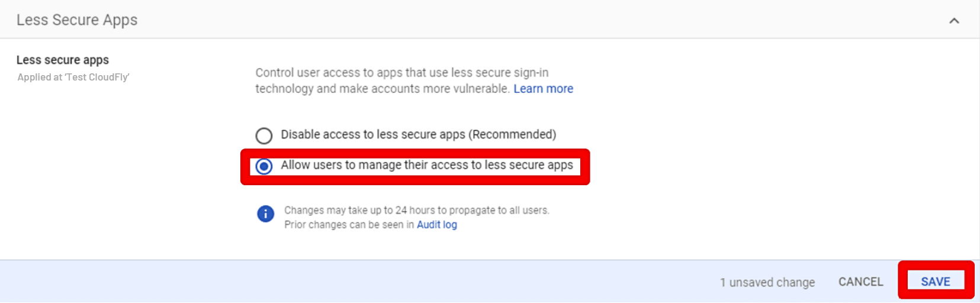Select the Allow users radio button
This screenshot has height=303, width=980.
coord(264,166)
